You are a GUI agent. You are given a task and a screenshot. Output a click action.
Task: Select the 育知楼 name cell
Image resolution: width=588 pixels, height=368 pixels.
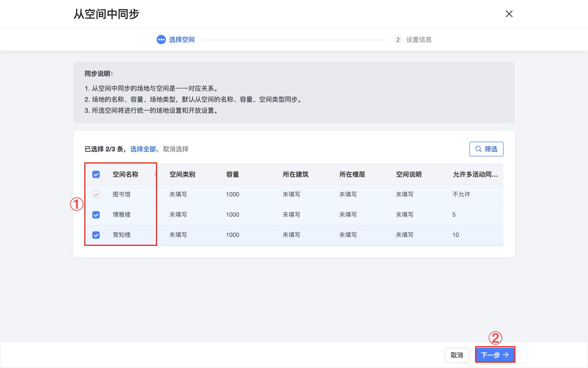coord(122,235)
